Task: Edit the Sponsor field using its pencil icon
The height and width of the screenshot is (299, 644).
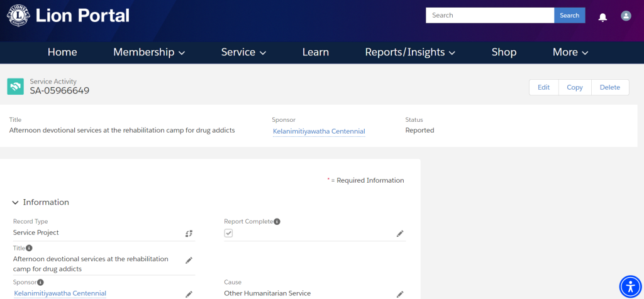Action: (189, 294)
